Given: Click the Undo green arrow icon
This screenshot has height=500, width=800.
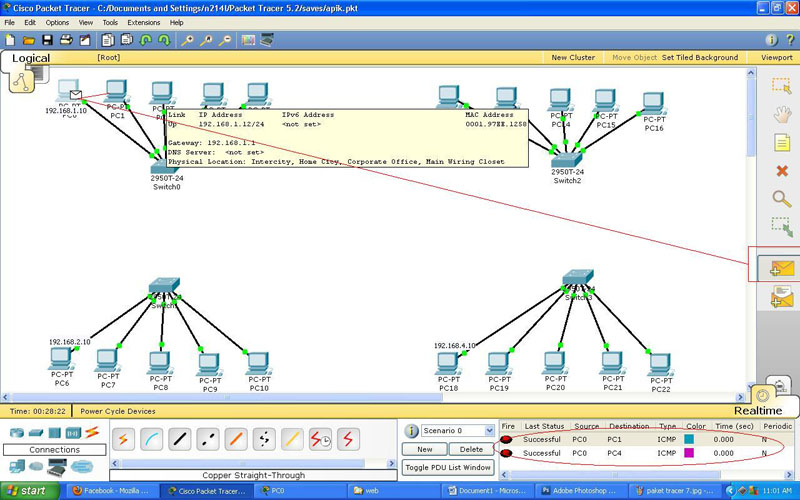Looking at the screenshot, I should (145, 40).
